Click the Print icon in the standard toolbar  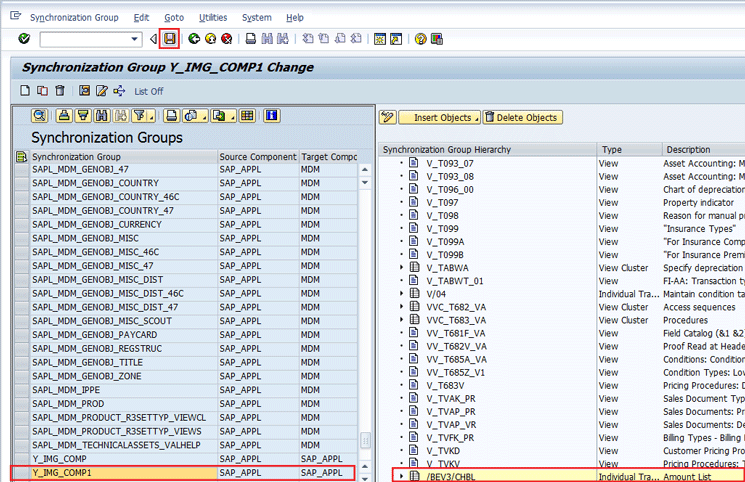(251, 39)
